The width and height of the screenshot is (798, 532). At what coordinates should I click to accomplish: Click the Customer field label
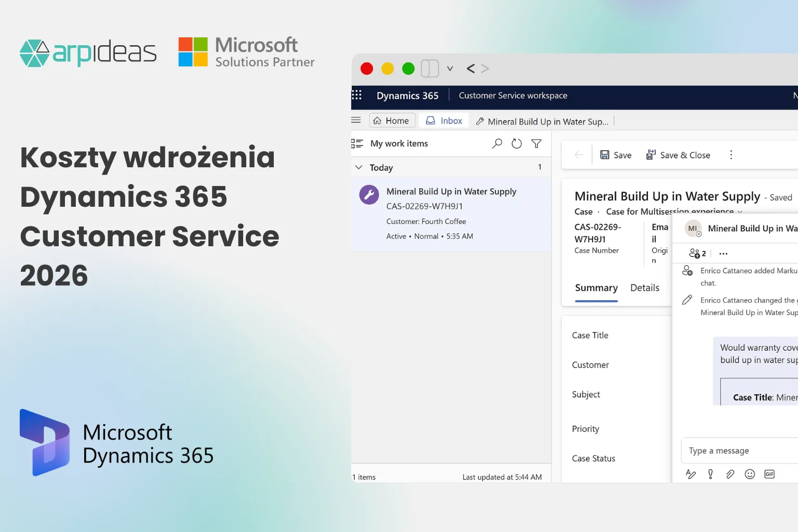point(590,365)
